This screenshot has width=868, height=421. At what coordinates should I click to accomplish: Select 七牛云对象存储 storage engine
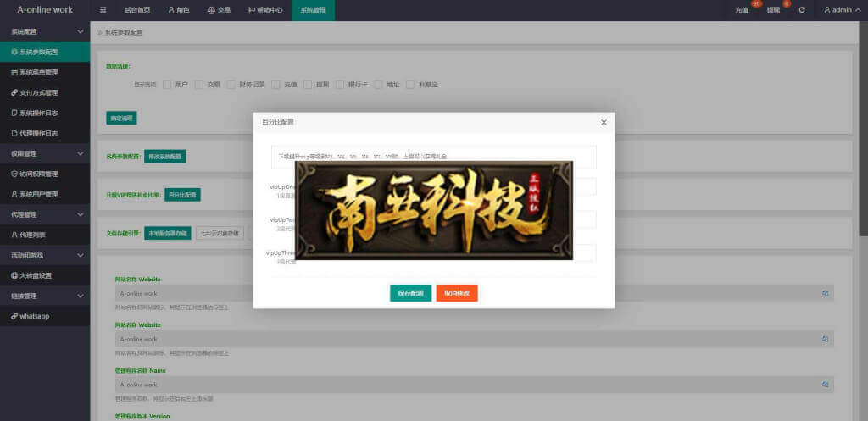coord(220,233)
